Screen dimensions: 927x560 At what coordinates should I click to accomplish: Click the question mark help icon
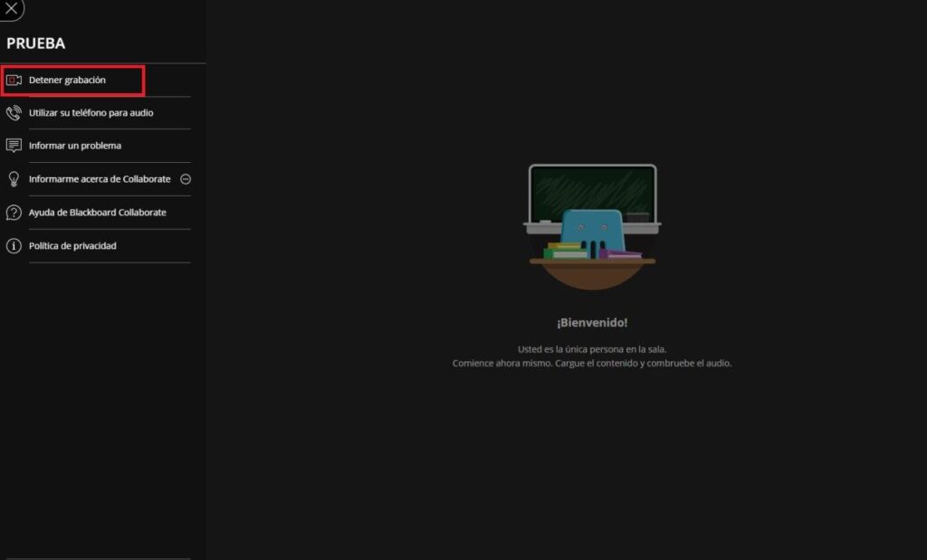pyautogui.click(x=14, y=213)
